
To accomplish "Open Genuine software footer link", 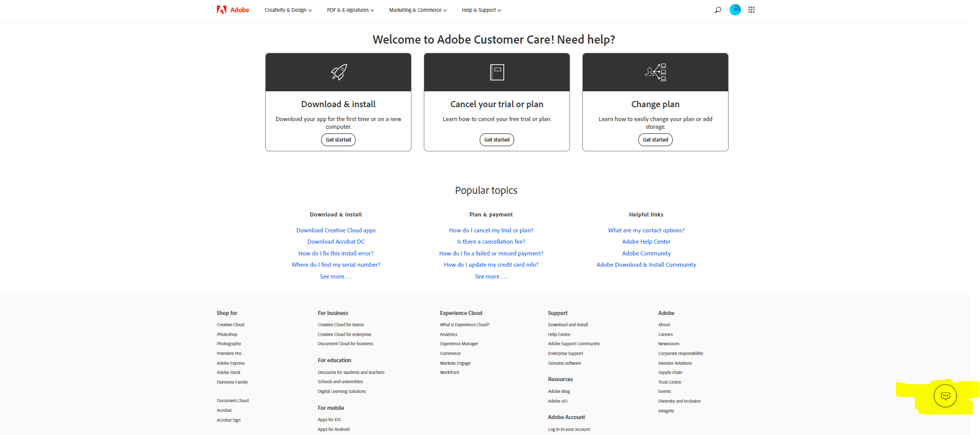I will click(564, 363).
